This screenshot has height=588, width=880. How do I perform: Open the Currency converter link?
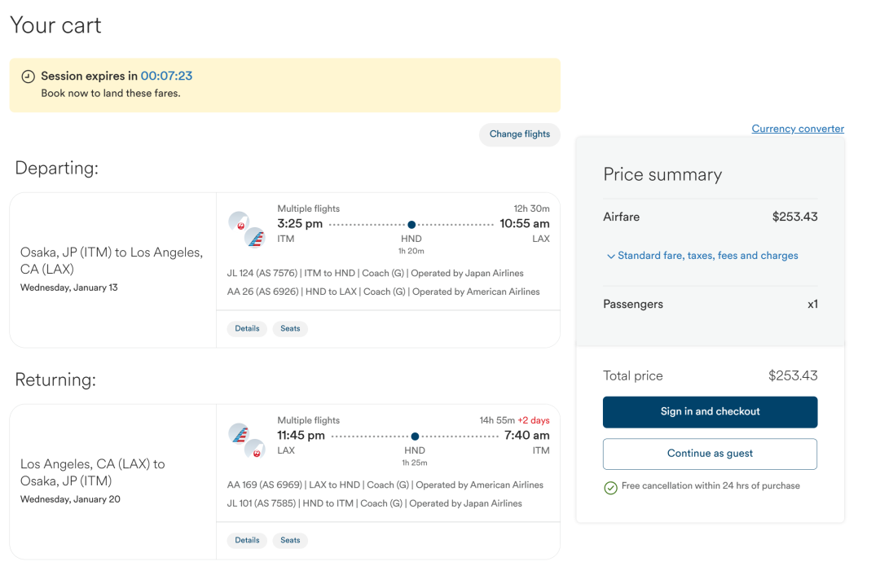[x=798, y=129]
